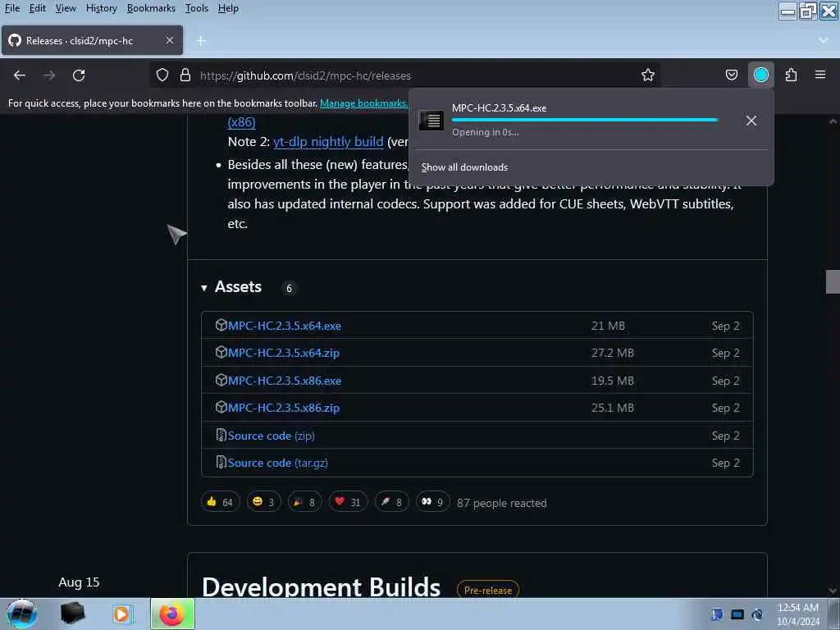Download MPC-HC.2.3.5.x86.exe asset

coord(285,381)
